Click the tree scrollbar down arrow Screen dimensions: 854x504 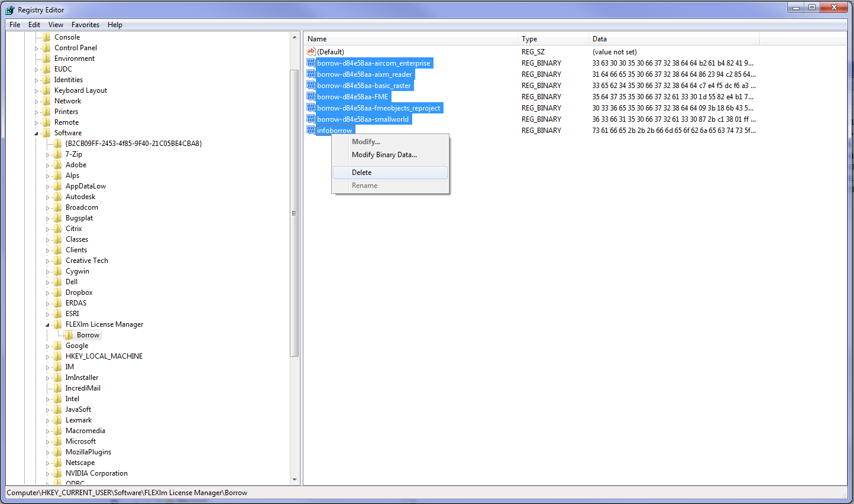(x=294, y=479)
